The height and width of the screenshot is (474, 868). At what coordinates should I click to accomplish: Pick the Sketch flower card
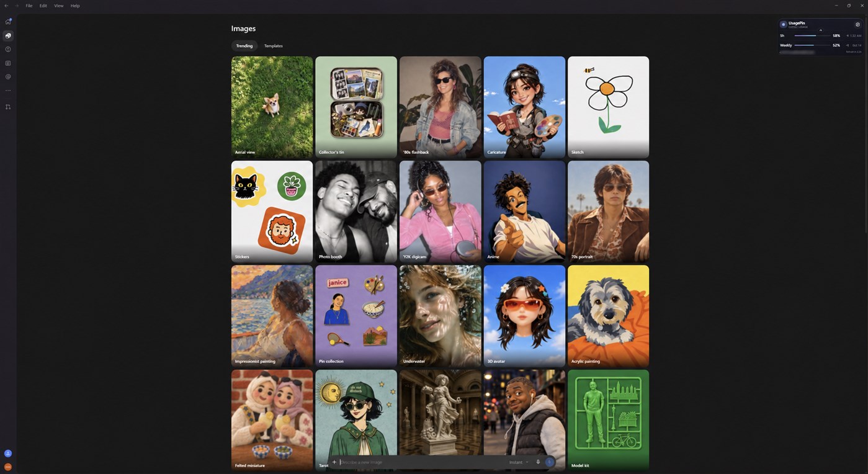pos(608,107)
